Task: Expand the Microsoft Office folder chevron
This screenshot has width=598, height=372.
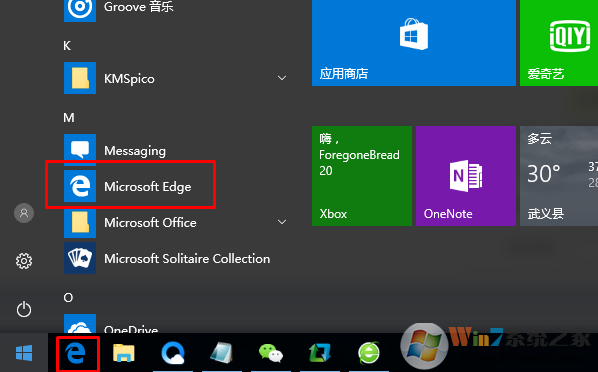Action: coord(282,222)
